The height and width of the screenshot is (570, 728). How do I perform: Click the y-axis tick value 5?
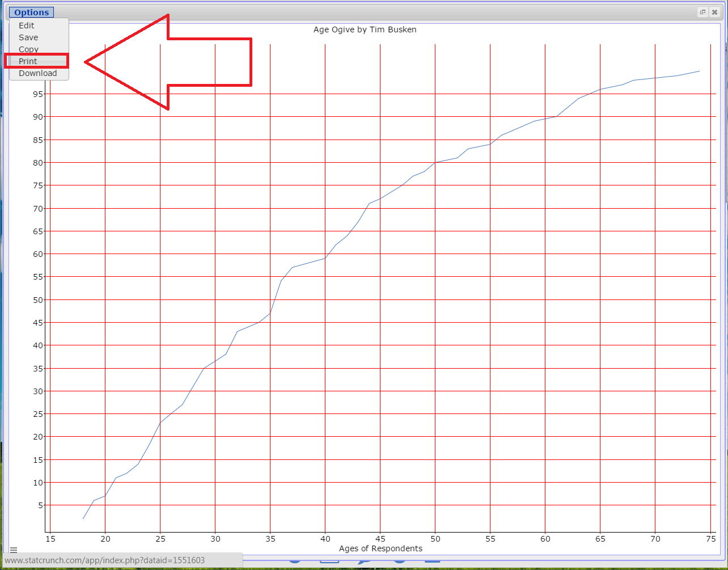click(x=41, y=505)
